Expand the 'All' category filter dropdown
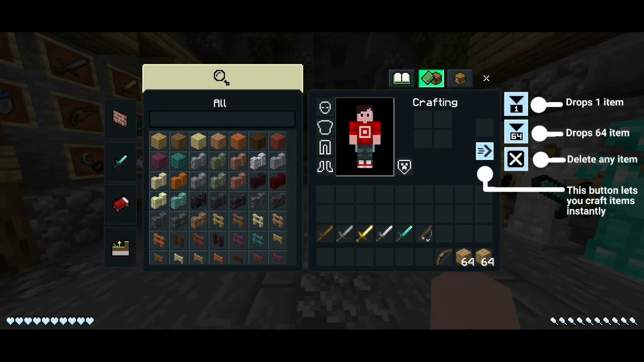 220,102
